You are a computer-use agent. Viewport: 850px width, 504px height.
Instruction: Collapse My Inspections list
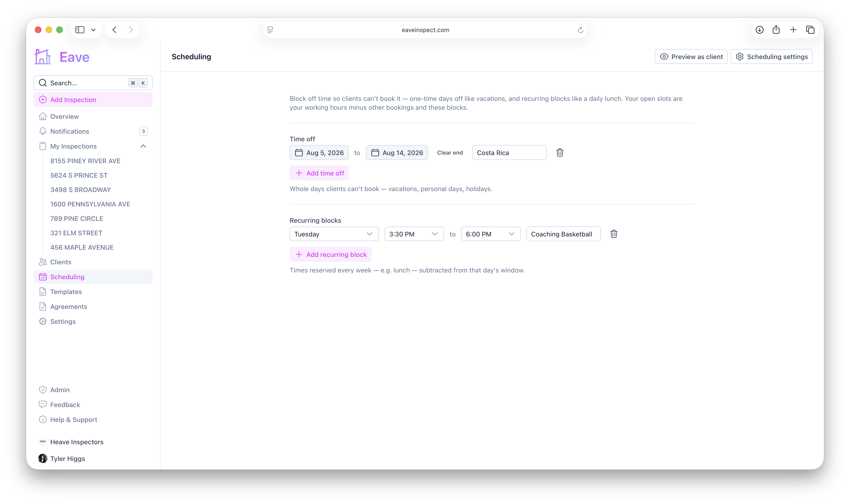(143, 146)
